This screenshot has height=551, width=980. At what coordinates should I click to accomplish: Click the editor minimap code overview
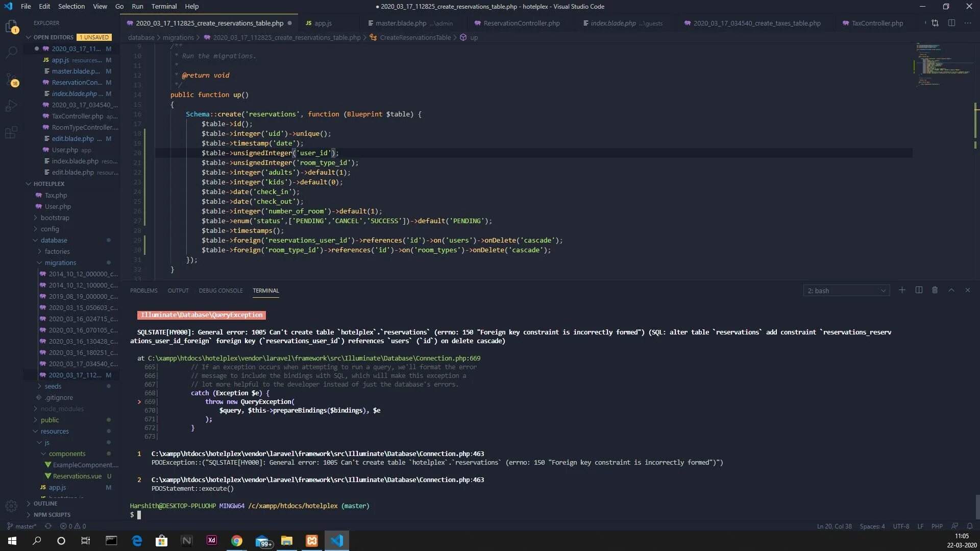pos(943,64)
